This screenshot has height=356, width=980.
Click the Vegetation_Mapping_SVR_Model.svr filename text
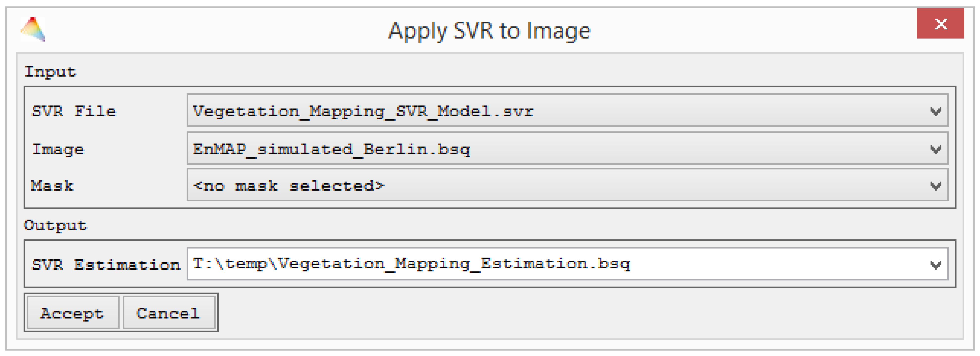363,111
